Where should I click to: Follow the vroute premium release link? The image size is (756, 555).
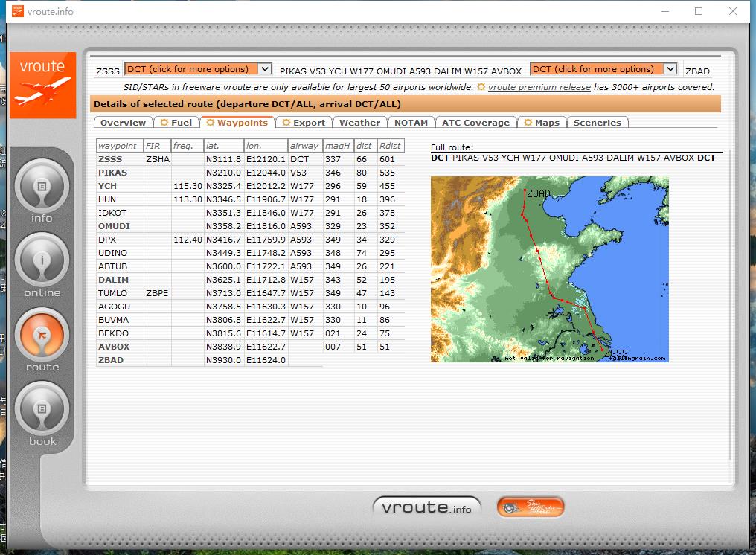(x=539, y=87)
